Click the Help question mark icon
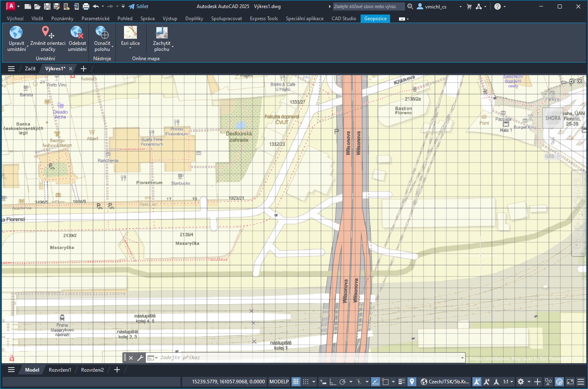The image size is (588, 389). pyautogui.click(x=498, y=6)
